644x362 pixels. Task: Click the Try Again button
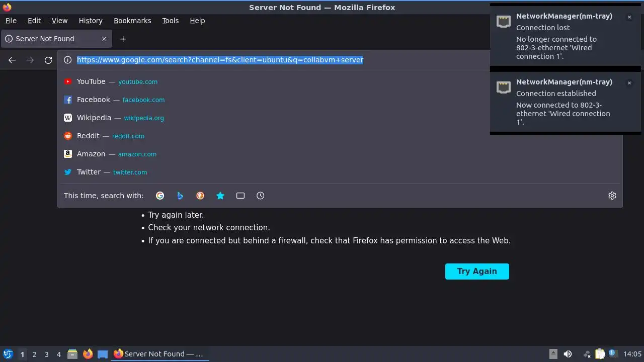tap(477, 271)
